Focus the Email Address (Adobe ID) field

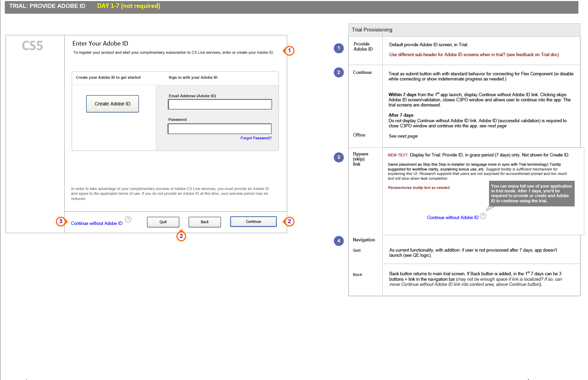point(220,104)
